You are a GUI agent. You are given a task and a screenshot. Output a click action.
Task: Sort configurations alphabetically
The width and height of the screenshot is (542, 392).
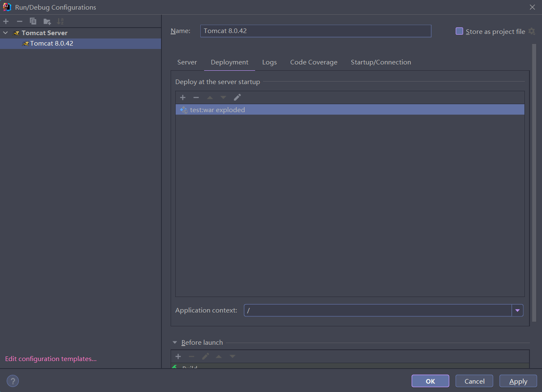point(61,21)
